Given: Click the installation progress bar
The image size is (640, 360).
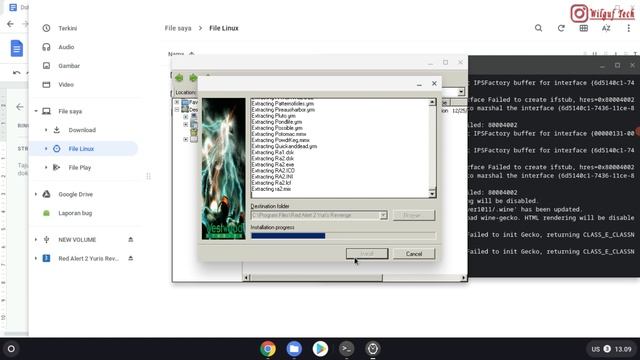Looking at the screenshot, I should tap(343, 236).
